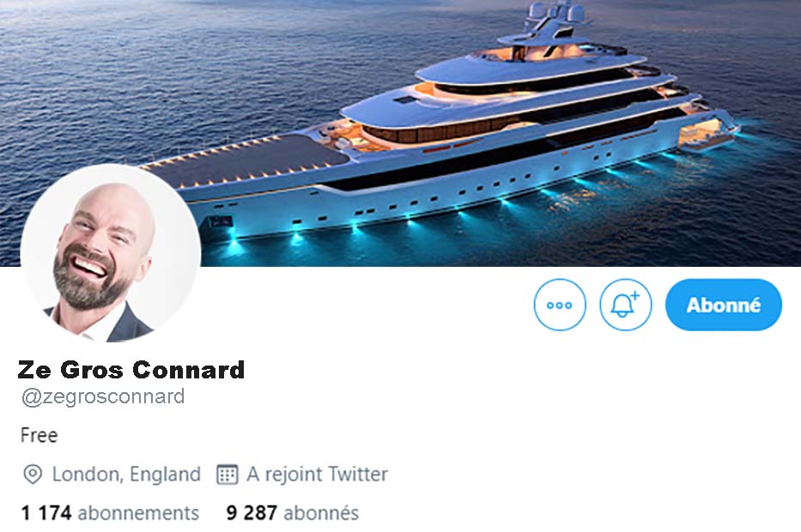801x532 pixels.
Task: Open the bald man profile picture
Action: 111,254
